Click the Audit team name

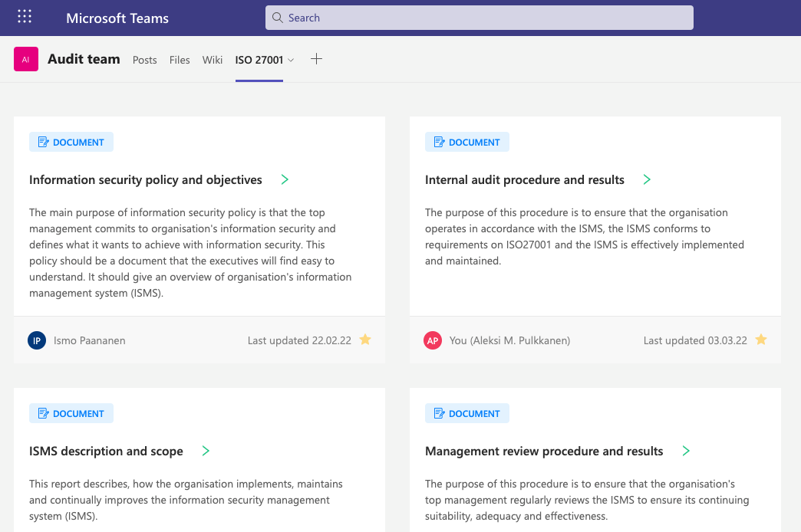tap(84, 59)
